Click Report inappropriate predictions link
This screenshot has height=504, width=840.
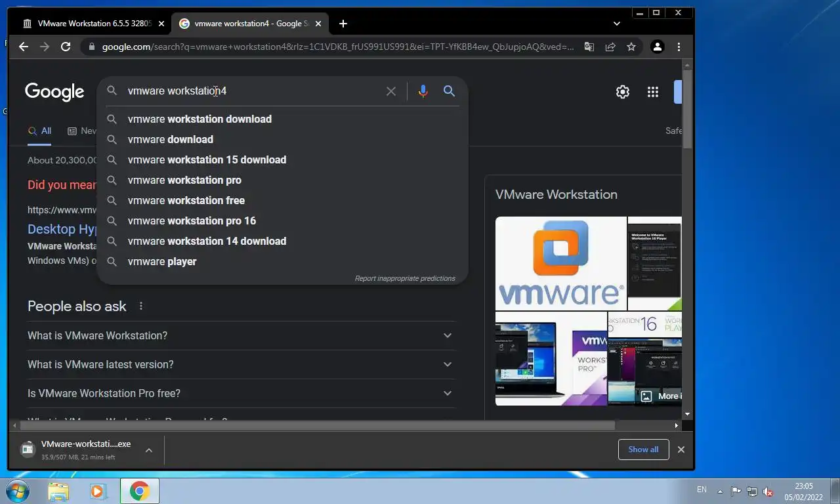tap(405, 278)
